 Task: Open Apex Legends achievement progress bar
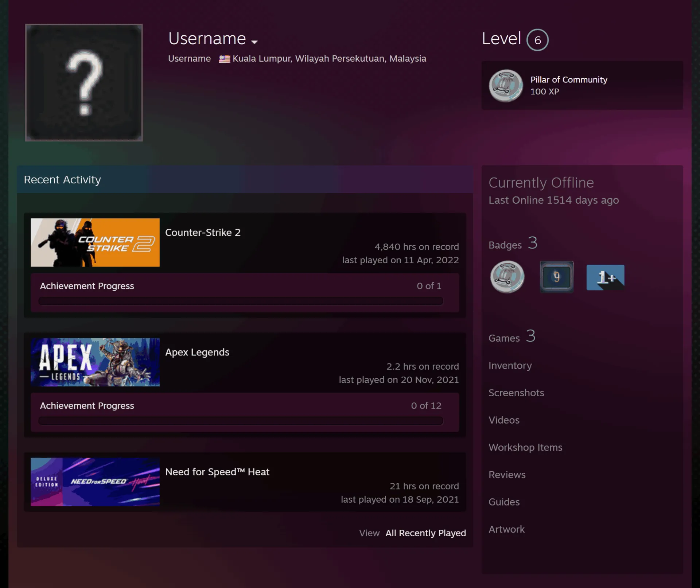pos(241,421)
